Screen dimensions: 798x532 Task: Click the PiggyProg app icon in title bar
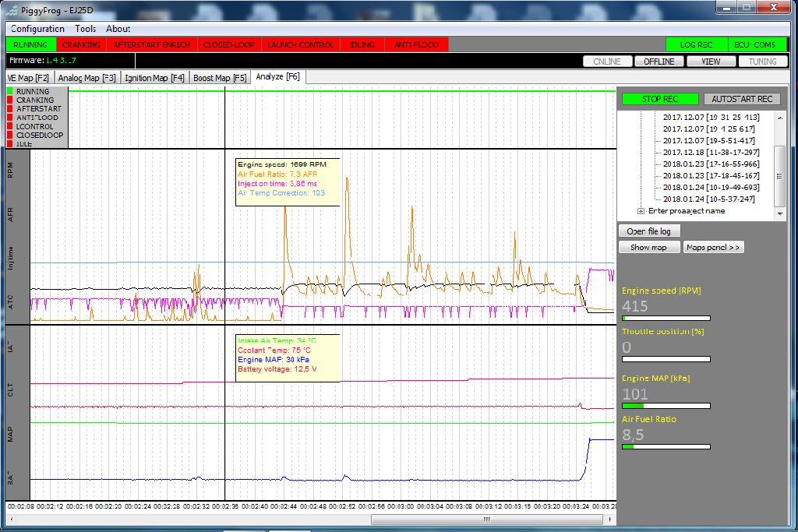point(11,9)
